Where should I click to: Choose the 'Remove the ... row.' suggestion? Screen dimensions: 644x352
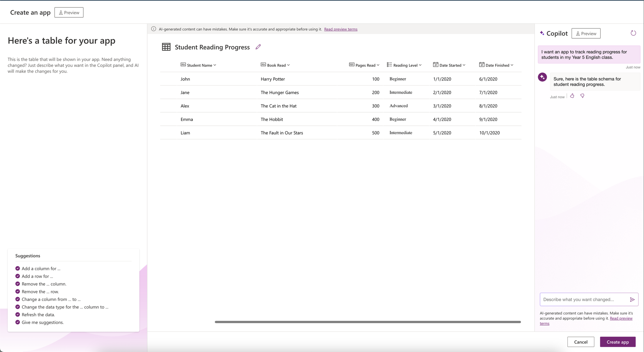[40, 292]
